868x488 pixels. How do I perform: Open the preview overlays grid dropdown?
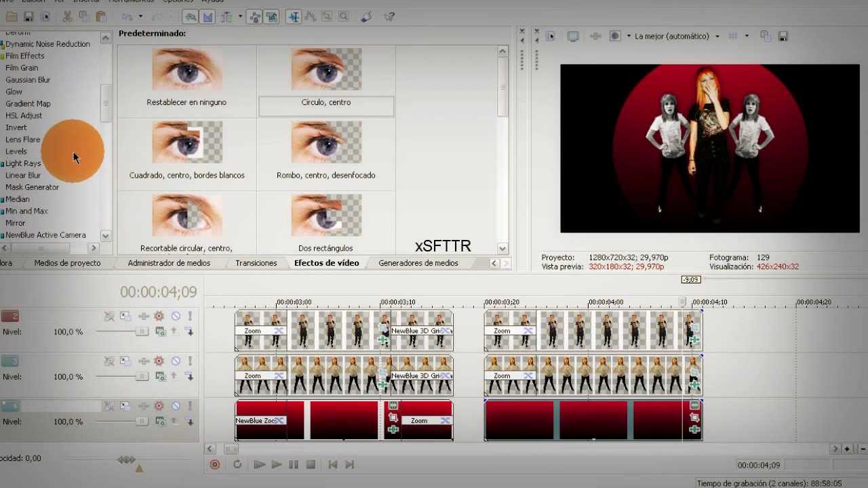tap(747, 36)
